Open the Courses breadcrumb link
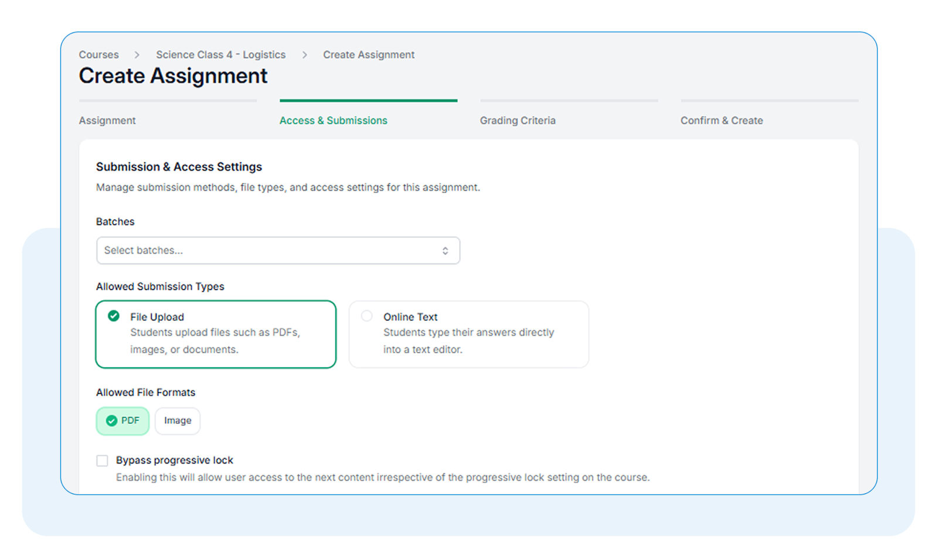 [98, 54]
